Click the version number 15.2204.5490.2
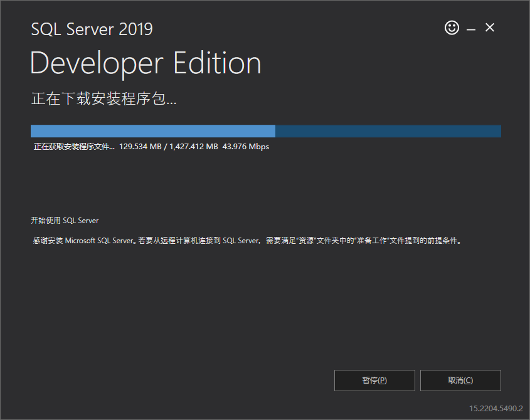 [x=496, y=409]
